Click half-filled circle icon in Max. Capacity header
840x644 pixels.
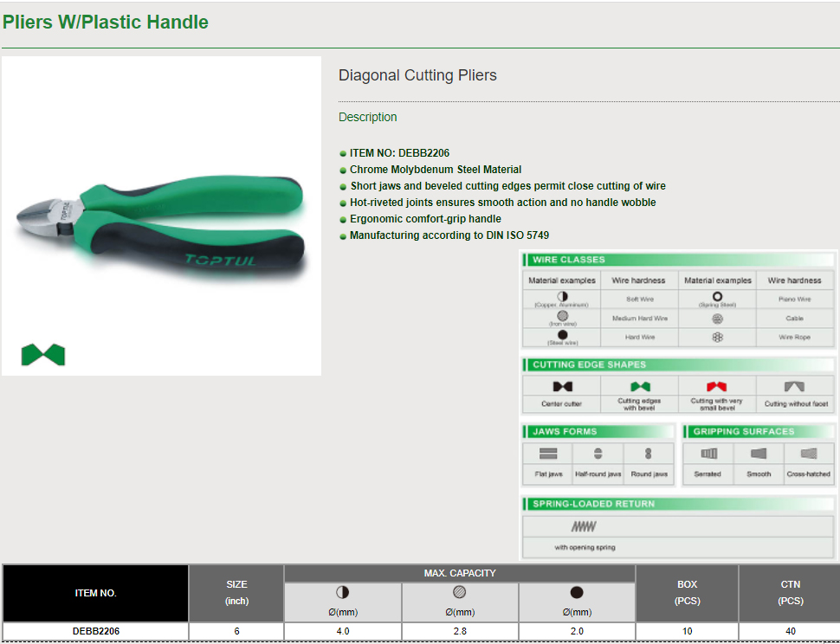pos(342,593)
